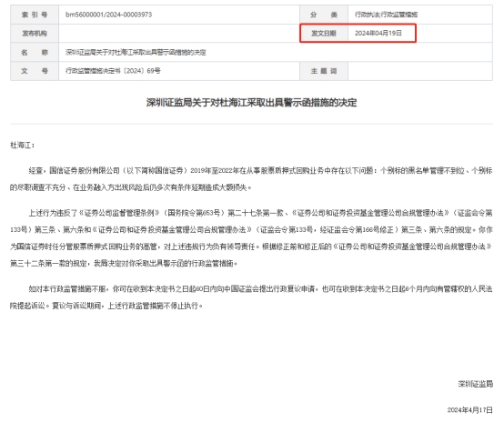Image resolution: width=504 pixels, height=423 pixels.
Task: Click the salutation 杜海江:
Action: pos(22,145)
